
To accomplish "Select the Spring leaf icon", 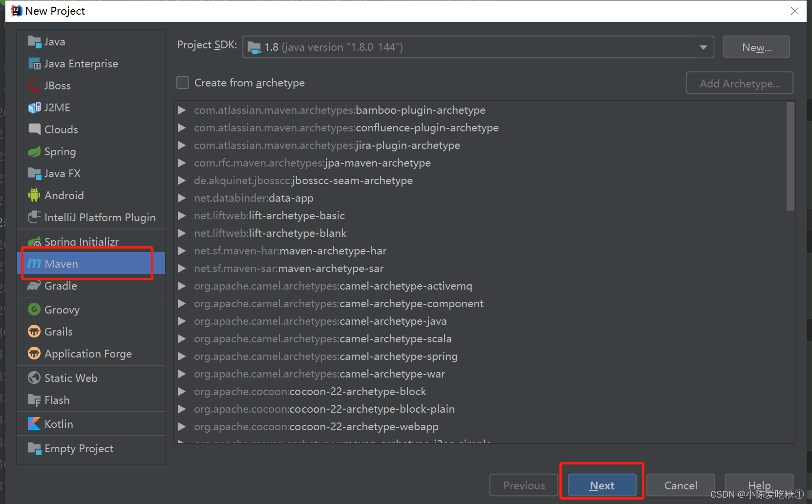I will coord(34,151).
